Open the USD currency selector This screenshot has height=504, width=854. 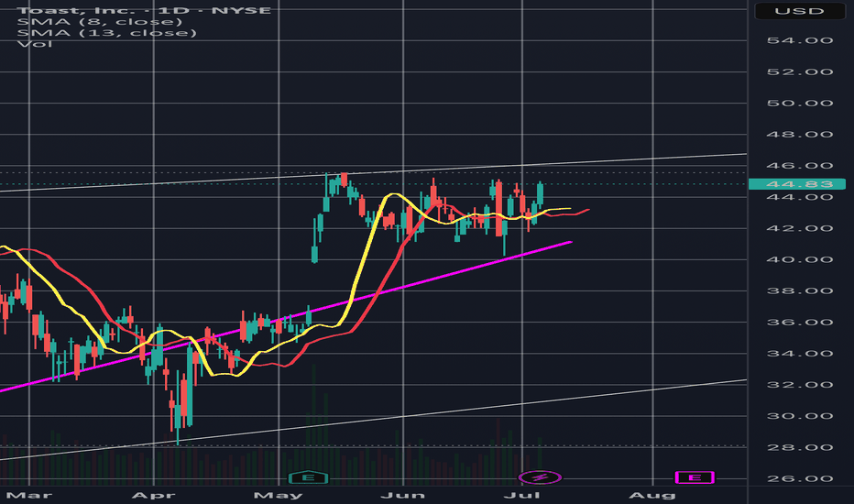800,11
